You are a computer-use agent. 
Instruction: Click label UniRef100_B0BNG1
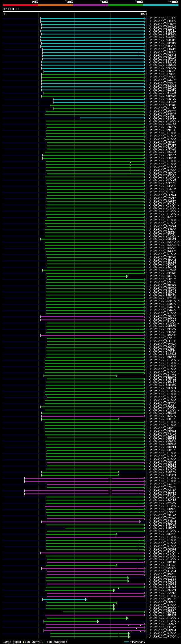[162, 509]
